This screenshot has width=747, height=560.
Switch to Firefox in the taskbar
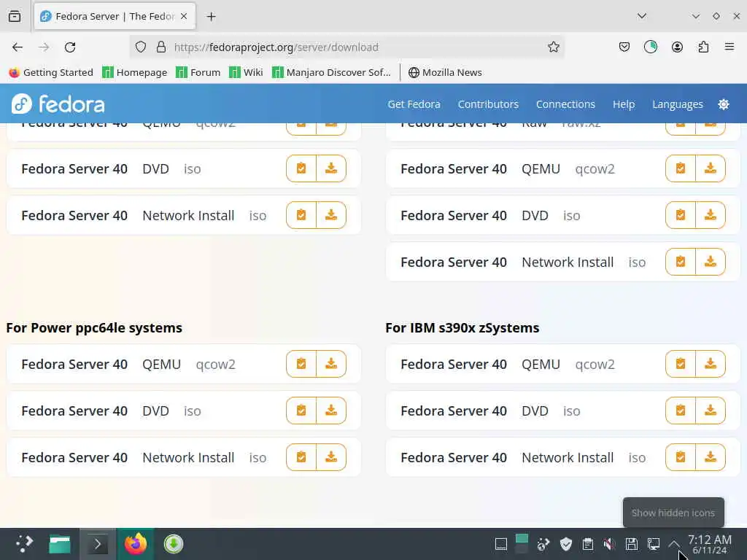136,544
